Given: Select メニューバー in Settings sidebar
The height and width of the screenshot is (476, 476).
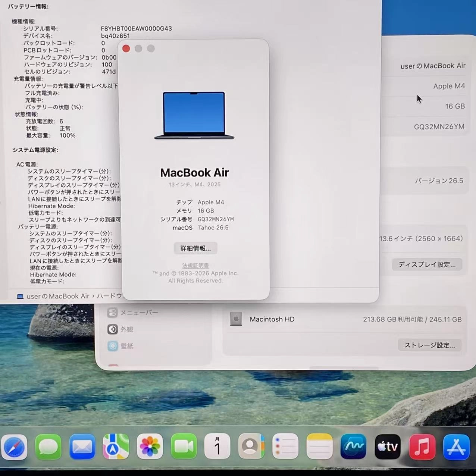Looking at the screenshot, I should pyautogui.click(x=139, y=313).
